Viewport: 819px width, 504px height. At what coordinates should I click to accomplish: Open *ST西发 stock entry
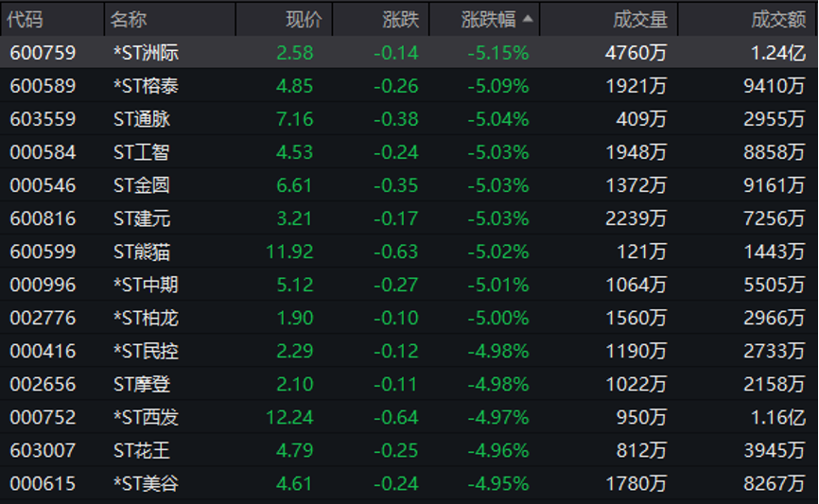(146, 417)
